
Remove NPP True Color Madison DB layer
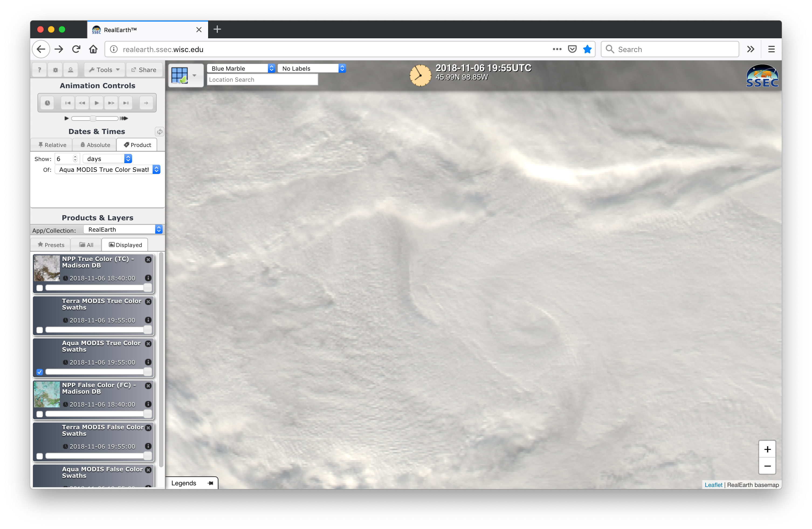click(149, 260)
